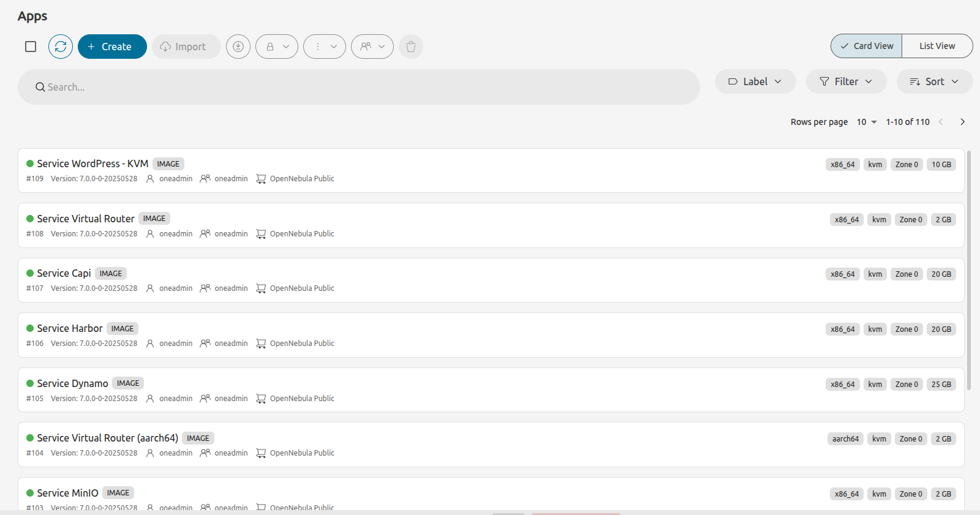Open the Label dropdown
The image size is (980, 515).
tap(755, 81)
